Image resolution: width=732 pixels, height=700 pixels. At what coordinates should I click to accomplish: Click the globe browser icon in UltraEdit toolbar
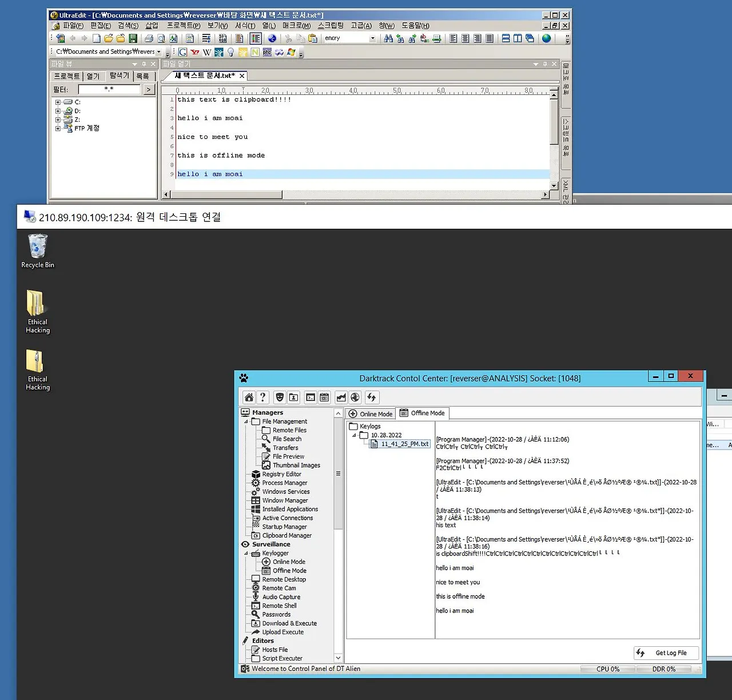point(546,38)
